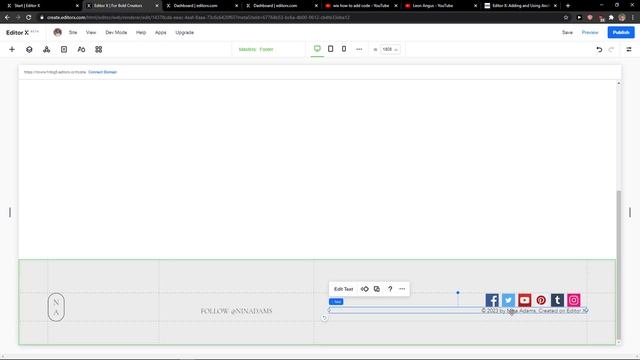
Task: Redo the last action
Action: pyautogui.click(x=611, y=49)
